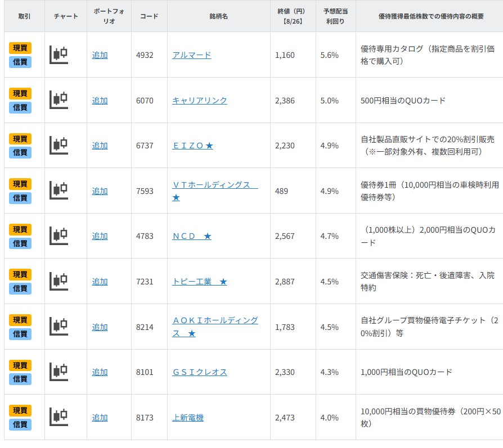This screenshot has height=448, width=503.
Task: View the chart icon for NCD
Action: pos(59,236)
